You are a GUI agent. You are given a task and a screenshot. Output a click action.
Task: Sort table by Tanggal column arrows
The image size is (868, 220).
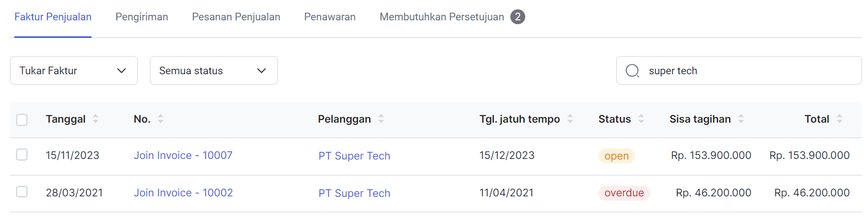(95, 119)
